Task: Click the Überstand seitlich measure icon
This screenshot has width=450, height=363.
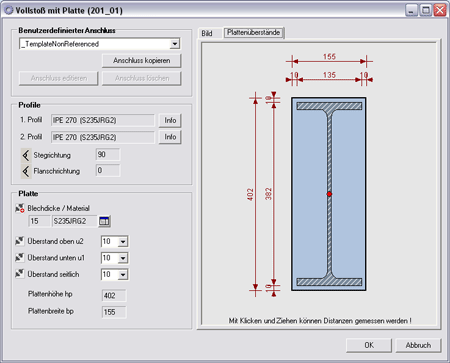Action: (20, 274)
